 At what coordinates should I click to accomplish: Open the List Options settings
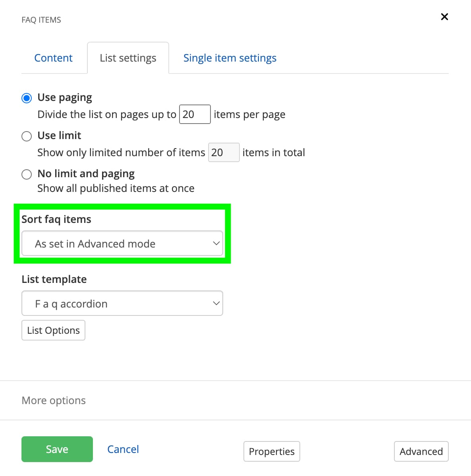pos(53,330)
